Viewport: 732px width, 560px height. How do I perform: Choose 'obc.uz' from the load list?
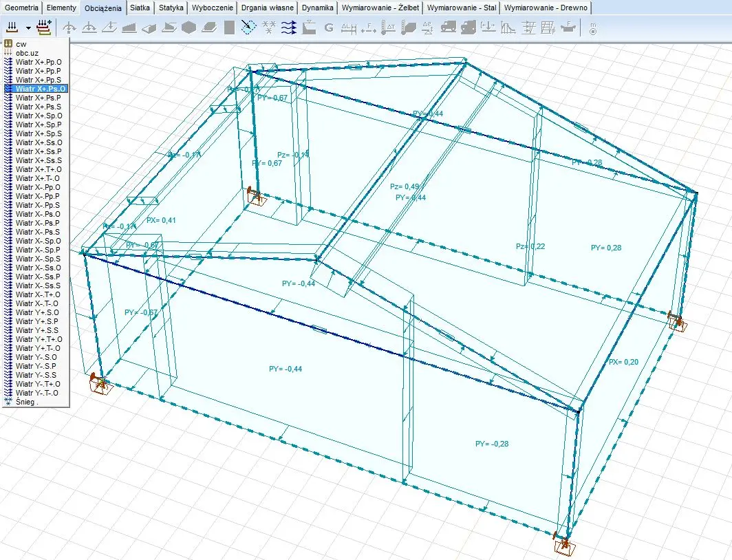point(28,53)
